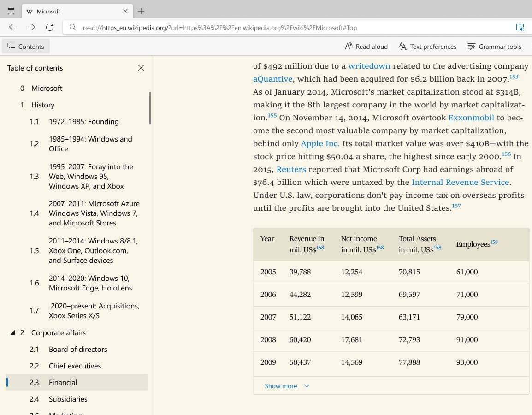The image size is (532, 415).
Task: Open citation 158 in Total Assets header
Action: [x=437, y=247]
